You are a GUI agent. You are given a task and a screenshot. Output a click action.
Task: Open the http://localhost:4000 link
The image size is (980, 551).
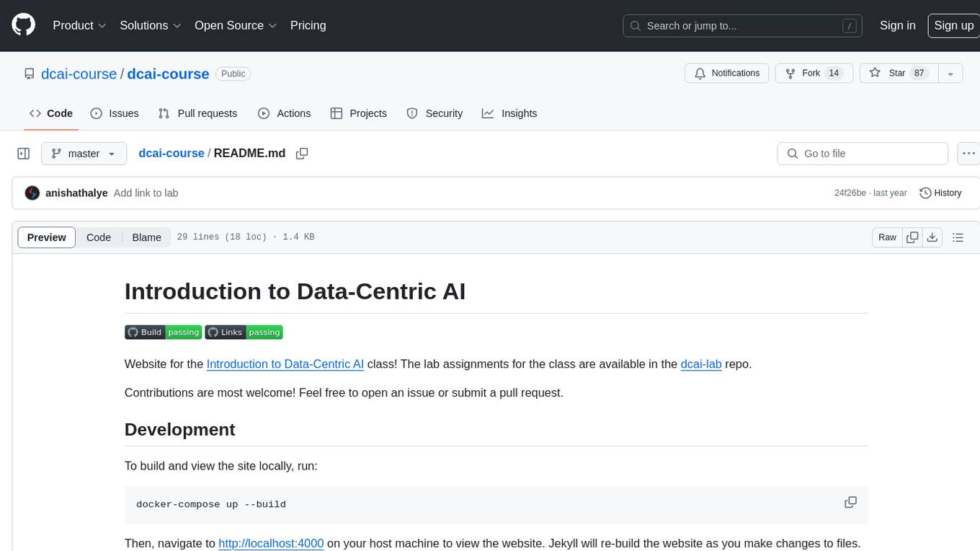click(x=271, y=543)
